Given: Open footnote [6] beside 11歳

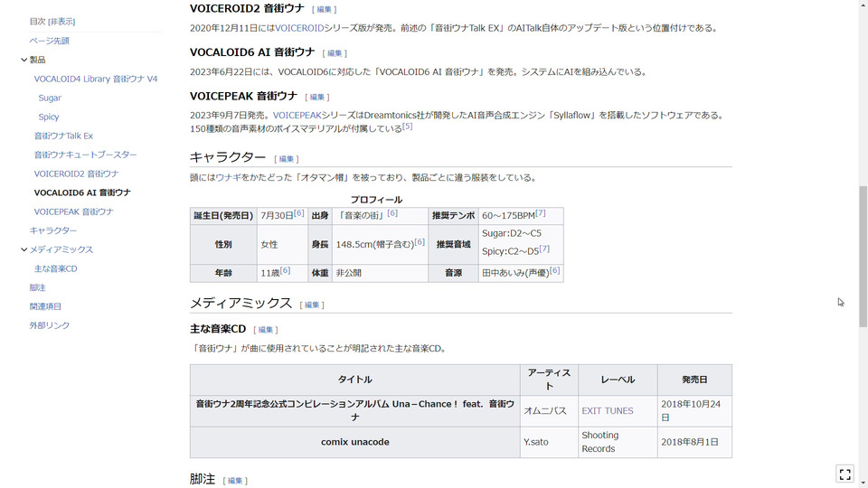Looking at the screenshot, I should (285, 270).
